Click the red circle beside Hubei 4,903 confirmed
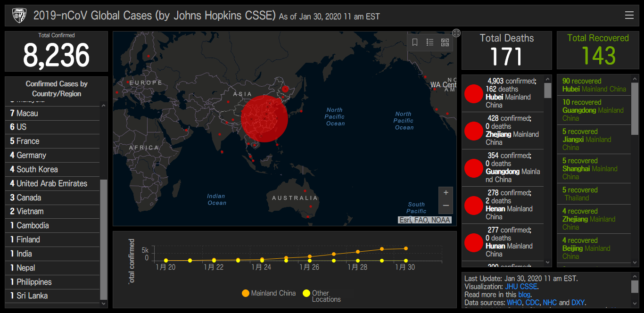This screenshot has width=644, height=313. point(474,93)
